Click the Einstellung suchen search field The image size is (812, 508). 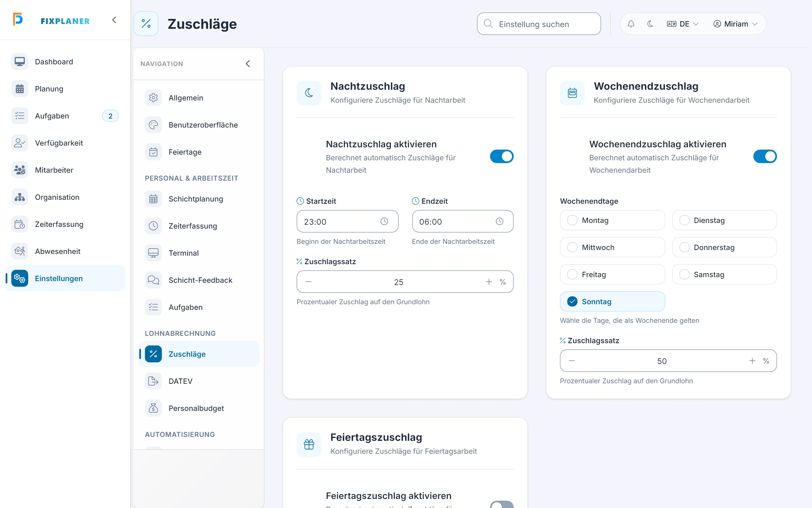pyautogui.click(x=539, y=24)
